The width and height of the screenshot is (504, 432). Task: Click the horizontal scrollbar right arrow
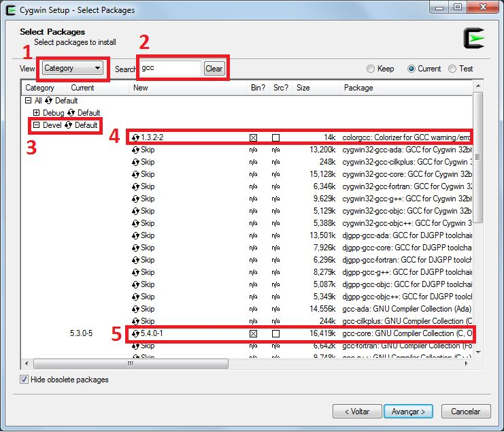pos(466,363)
